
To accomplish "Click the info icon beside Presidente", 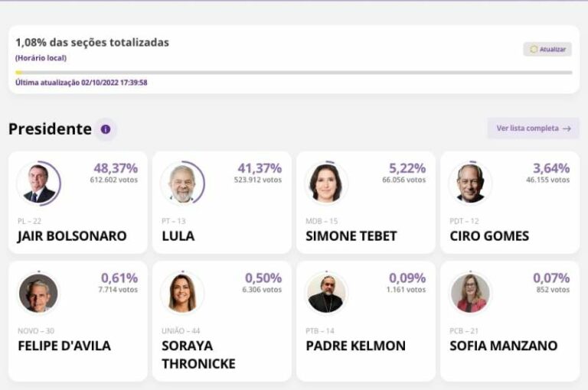I will [x=106, y=129].
